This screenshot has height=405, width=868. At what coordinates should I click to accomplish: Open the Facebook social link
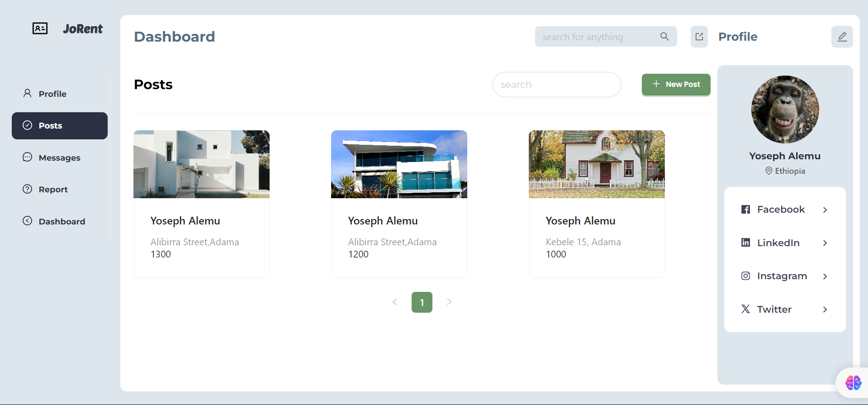point(785,210)
